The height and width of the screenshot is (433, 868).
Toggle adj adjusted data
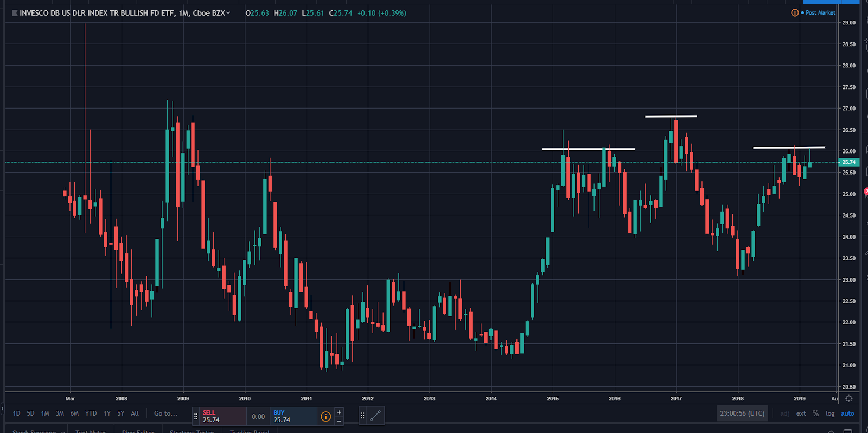coord(785,413)
